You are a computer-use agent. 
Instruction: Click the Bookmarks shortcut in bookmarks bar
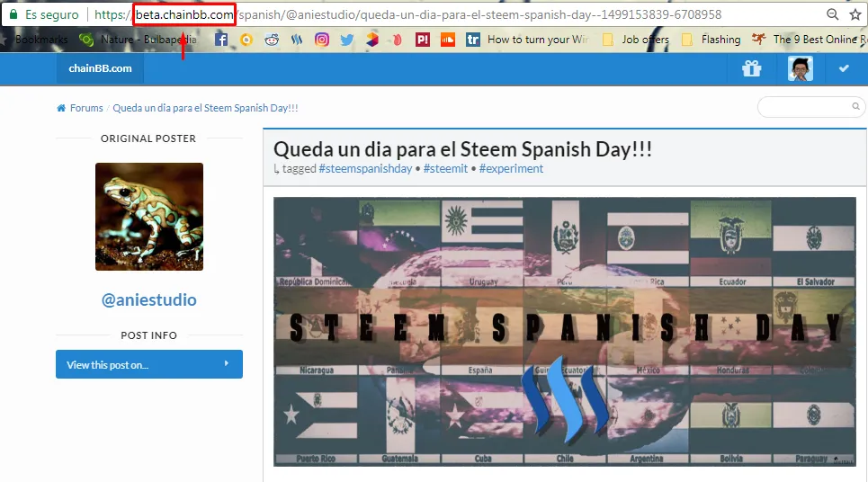(35, 40)
